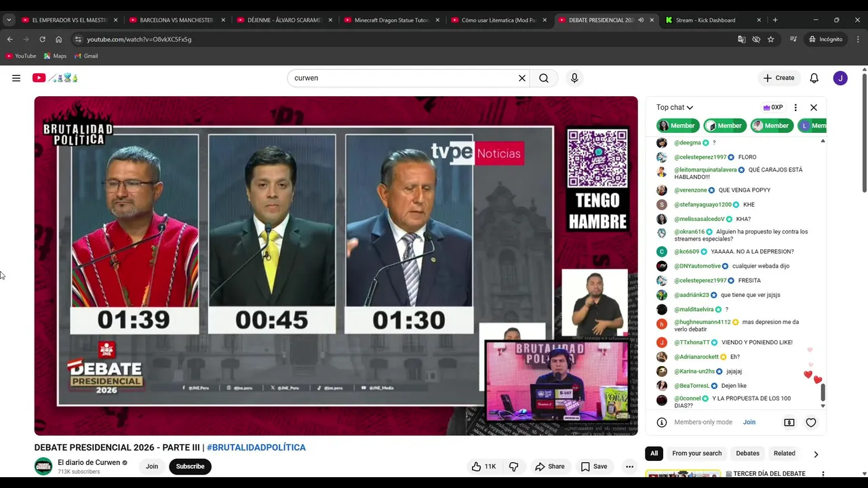
Task: Open Super Chat dollar icon
Action: pos(789,422)
